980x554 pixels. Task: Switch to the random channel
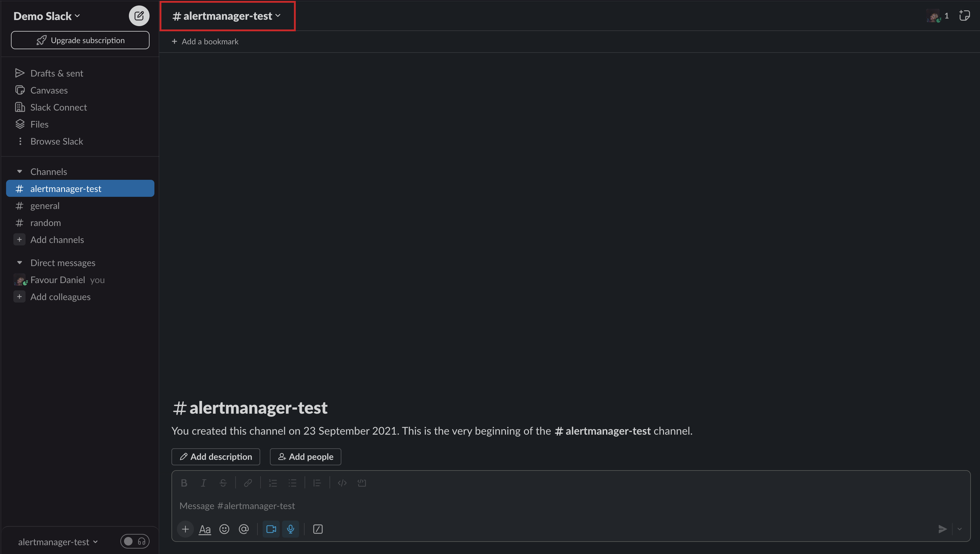(x=80, y=223)
